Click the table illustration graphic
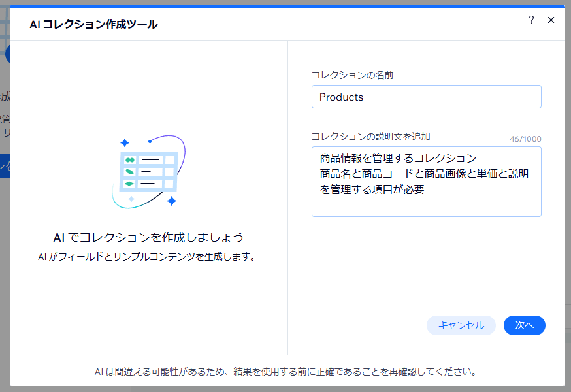The image size is (571, 392). tap(149, 171)
